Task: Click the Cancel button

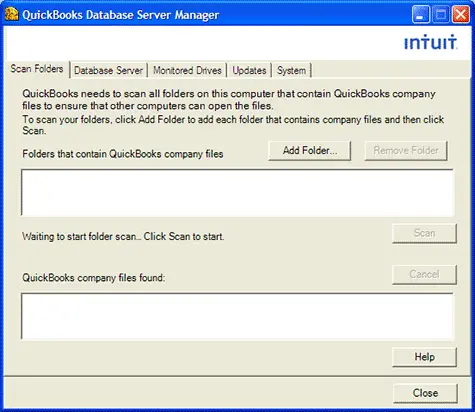Action: coord(424,274)
